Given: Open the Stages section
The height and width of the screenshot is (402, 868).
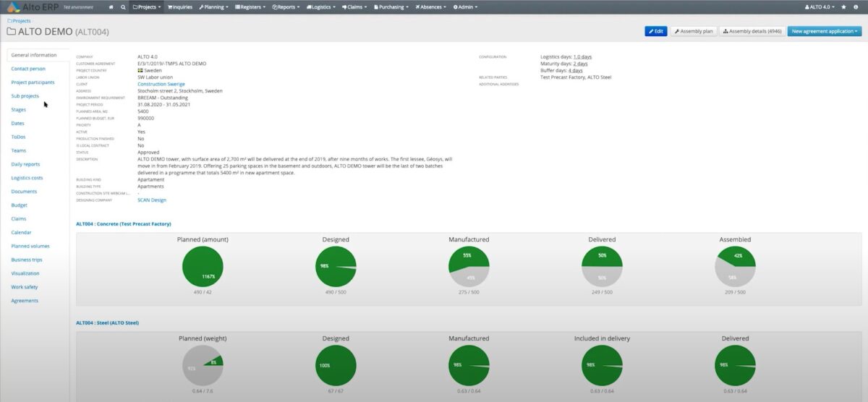Looking at the screenshot, I should (19, 109).
